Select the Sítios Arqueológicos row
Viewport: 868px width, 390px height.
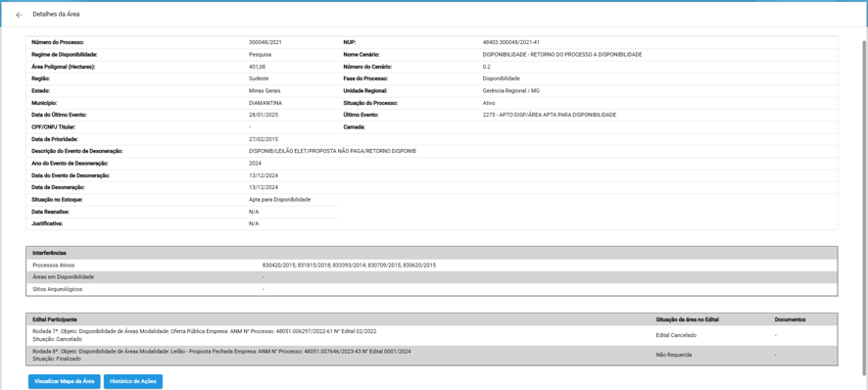click(432, 289)
